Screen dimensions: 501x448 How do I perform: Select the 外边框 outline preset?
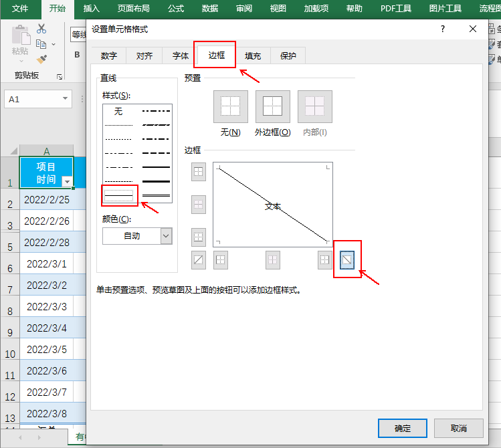pyautogui.click(x=272, y=107)
